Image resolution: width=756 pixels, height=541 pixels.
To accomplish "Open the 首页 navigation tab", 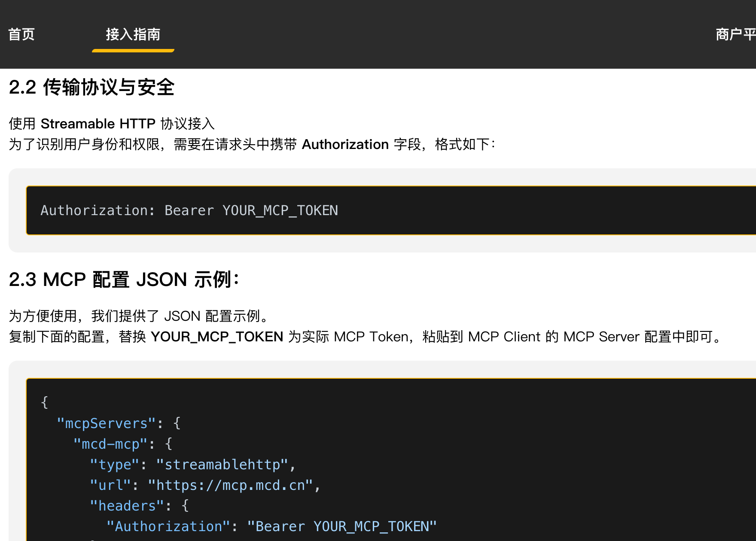I will point(21,34).
